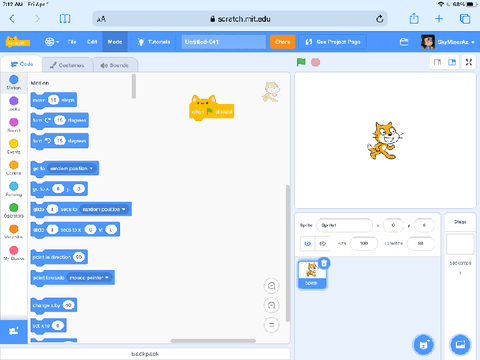Open the Tutorials lightbulb
The image size is (480, 360).
coord(154,42)
